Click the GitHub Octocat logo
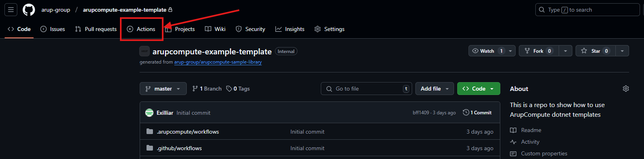The width and height of the screenshot is (644, 159). 29,10
